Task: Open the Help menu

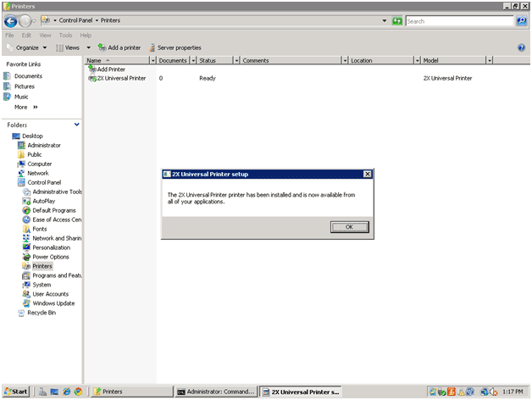Action: click(x=86, y=36)
